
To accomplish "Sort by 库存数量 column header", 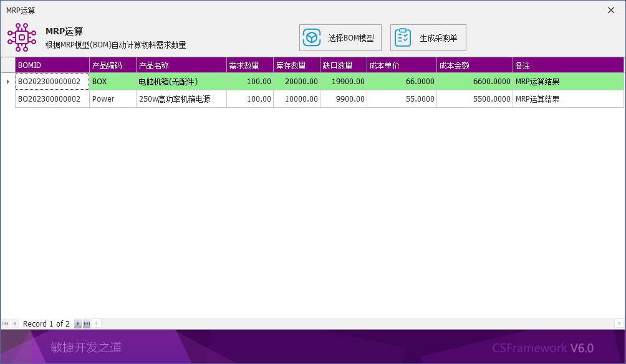I will pyautogui.click(x=297, y=65).
